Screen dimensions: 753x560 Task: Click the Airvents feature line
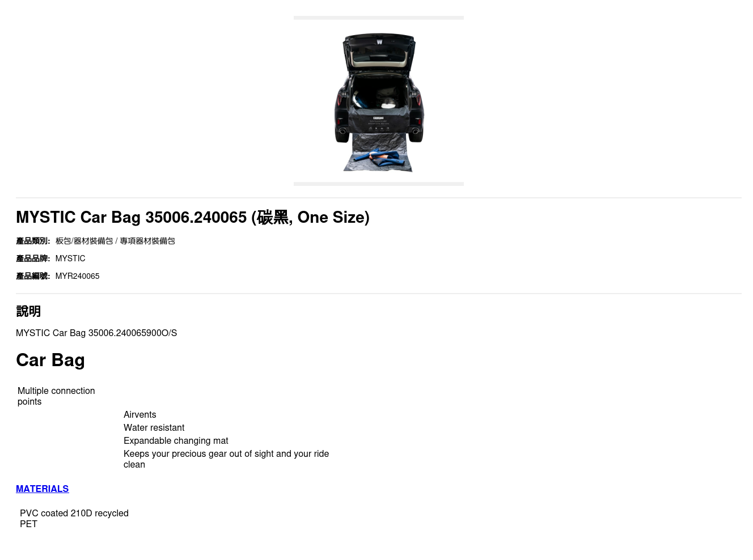(x=139, y=414)
